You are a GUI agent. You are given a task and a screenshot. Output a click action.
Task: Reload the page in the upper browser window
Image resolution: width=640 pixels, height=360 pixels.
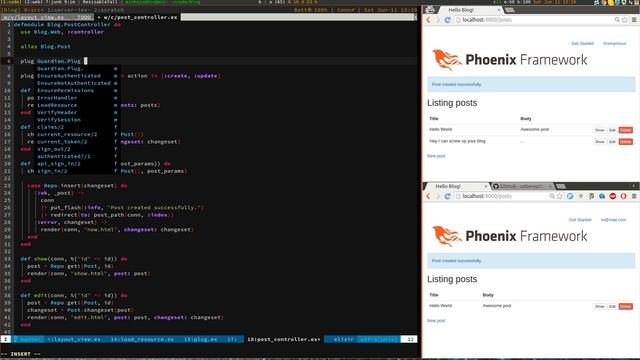pyautogui.click(x=447, y=20)
